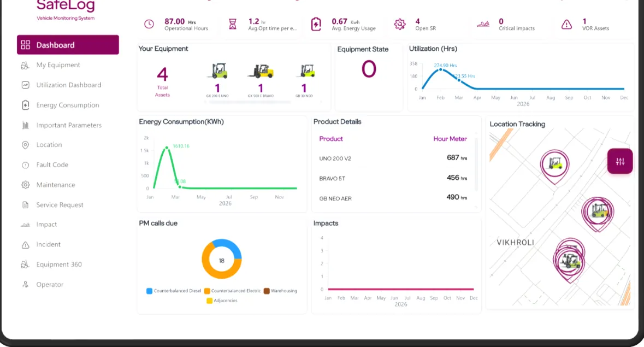
Task: Click the Location pin icon in sidebar
Action: coord(26,145)
